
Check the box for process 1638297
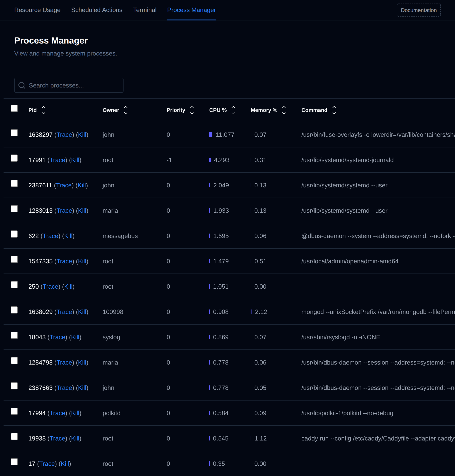[14, 133]
